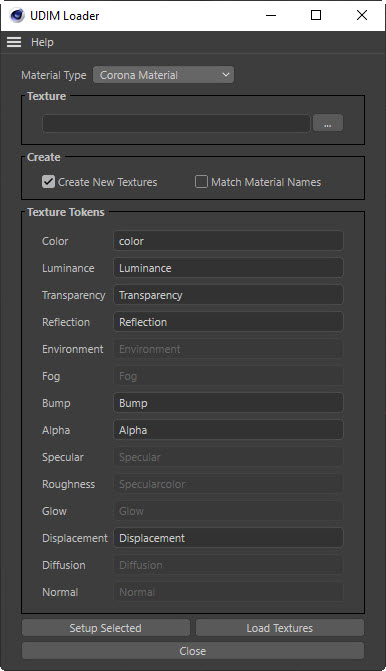Minimize the UDIM Loader window
Image resolution: width=386 pixels, height=671 pixels.
(x=271, y=15)
